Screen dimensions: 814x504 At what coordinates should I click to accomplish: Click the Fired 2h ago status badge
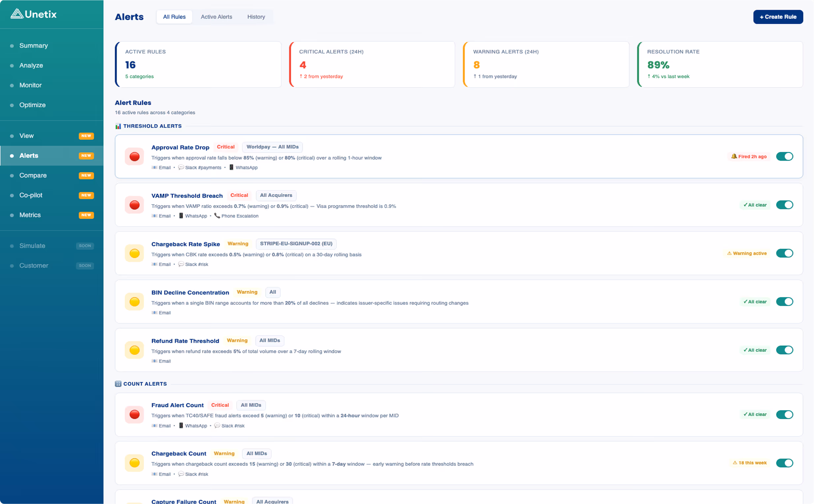point(748,156)
